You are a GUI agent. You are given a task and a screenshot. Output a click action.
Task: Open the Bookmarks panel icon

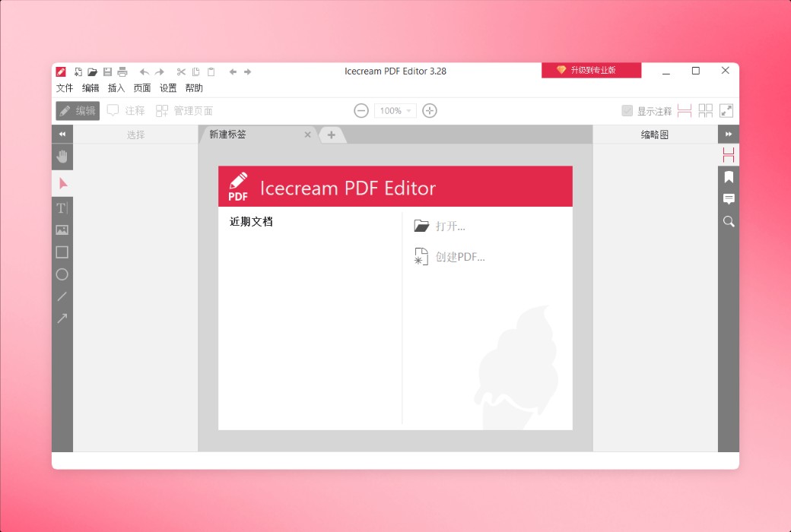(729, 177)
